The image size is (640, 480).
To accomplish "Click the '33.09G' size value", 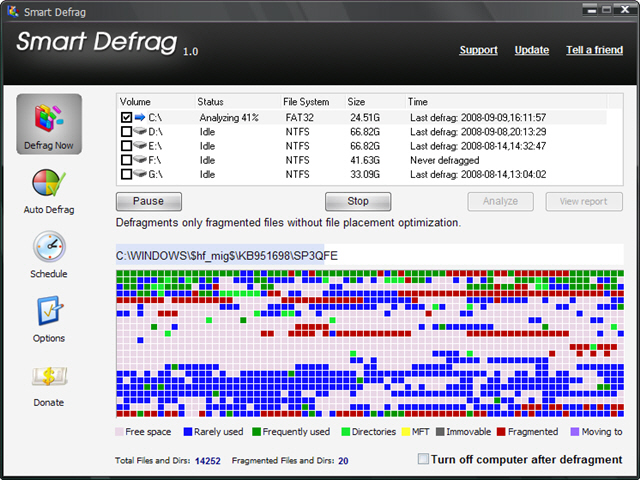I will (x=365, y=174).
